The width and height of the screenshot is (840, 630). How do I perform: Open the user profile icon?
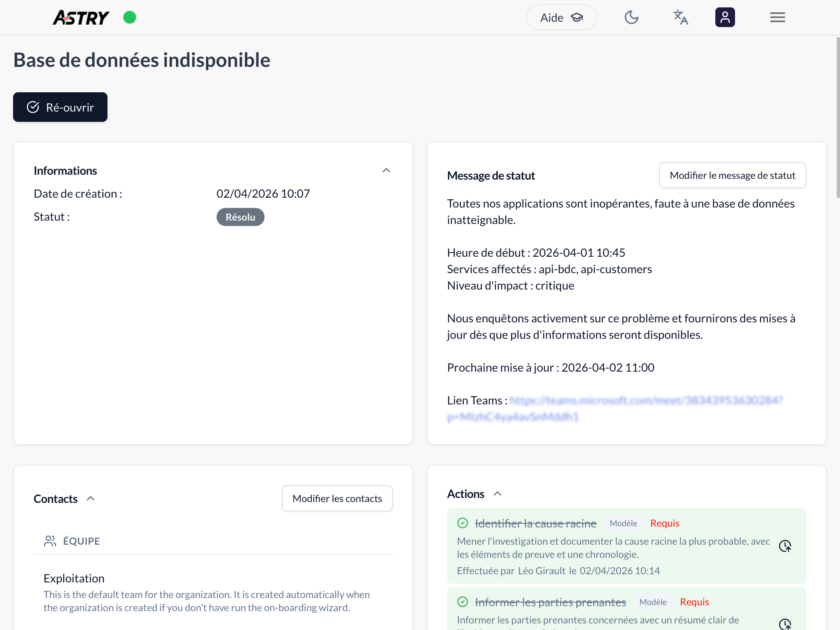(725, 18)
